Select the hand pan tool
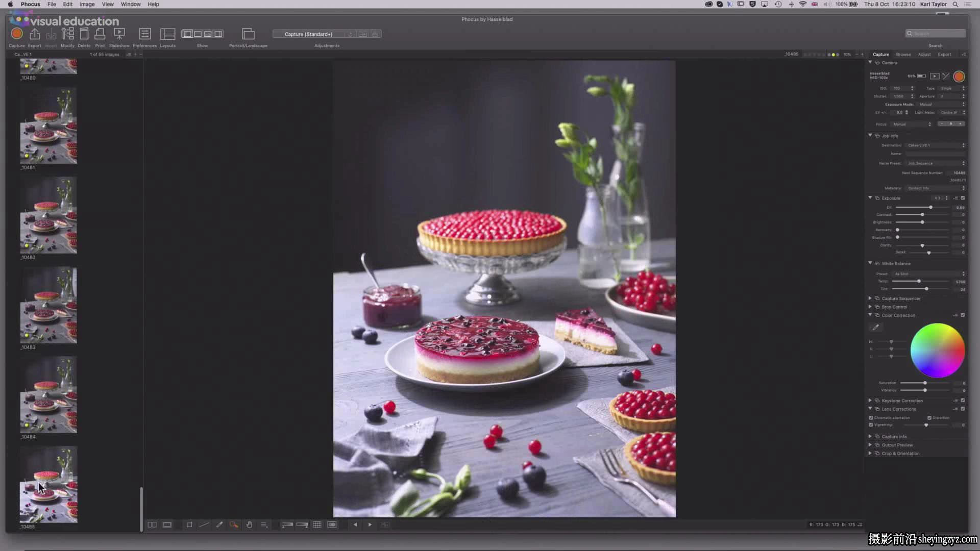The image size is (980, 551). 249,524
